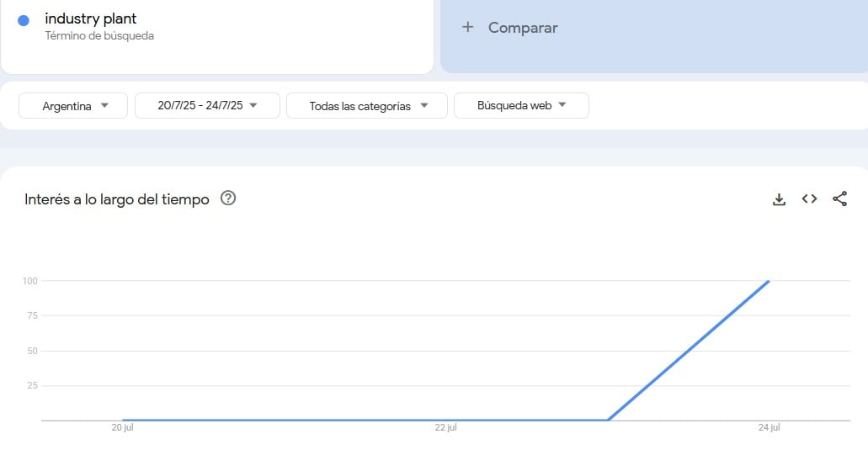Click the Término de búsqueda label
This screenshot has height=455, width=868.
tap(99, 36)
